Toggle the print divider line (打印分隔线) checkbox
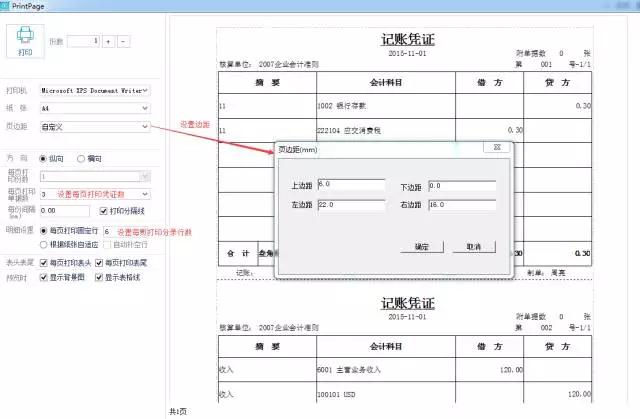Image resolution: width=640 pixels, height=419 pixels. (101, 211)
